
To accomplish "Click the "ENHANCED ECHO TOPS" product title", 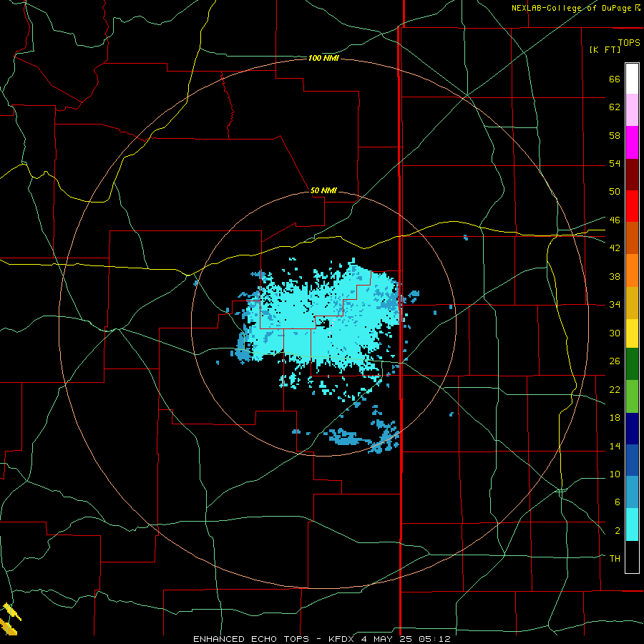I will (251, 639).
